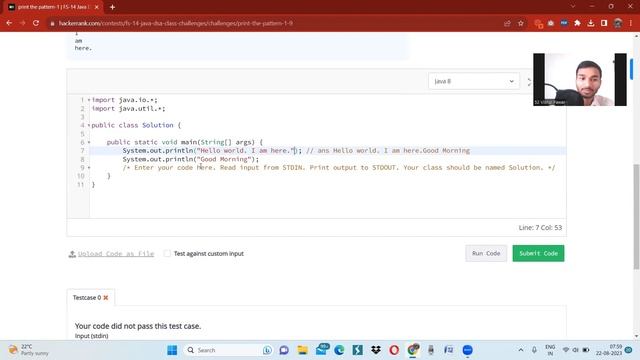This screenshot has width=640, height=360.
Task: Go back with the browser back arrow
Action: [x=9, y=23]
